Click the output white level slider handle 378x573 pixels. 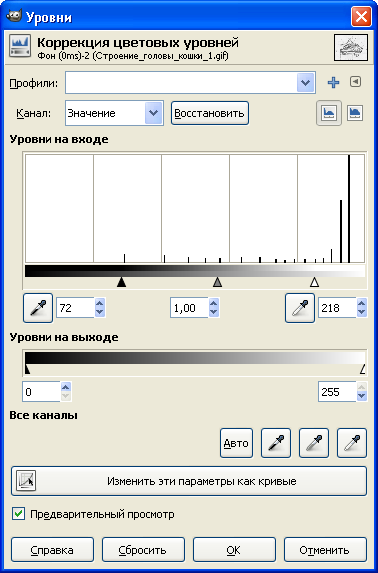point(363,369)
